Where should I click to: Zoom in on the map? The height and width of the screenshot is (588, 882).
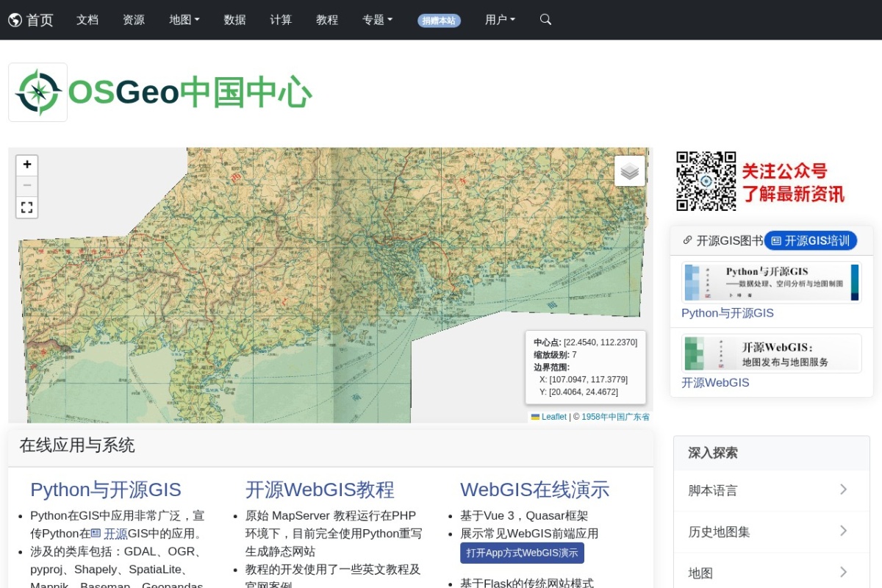[27, 165]
